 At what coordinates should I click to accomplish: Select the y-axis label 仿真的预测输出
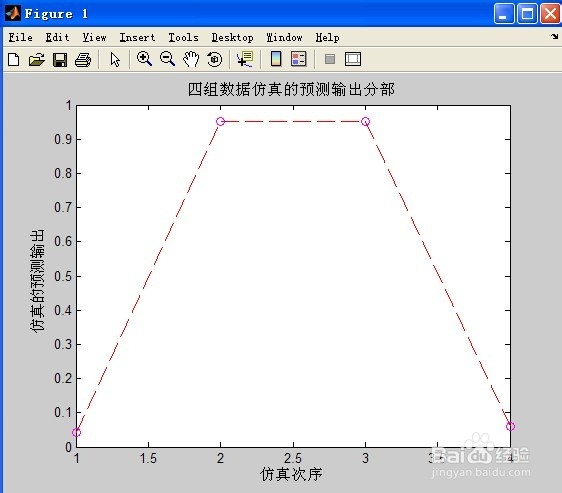pyautogui.click(x=37, y=281)
